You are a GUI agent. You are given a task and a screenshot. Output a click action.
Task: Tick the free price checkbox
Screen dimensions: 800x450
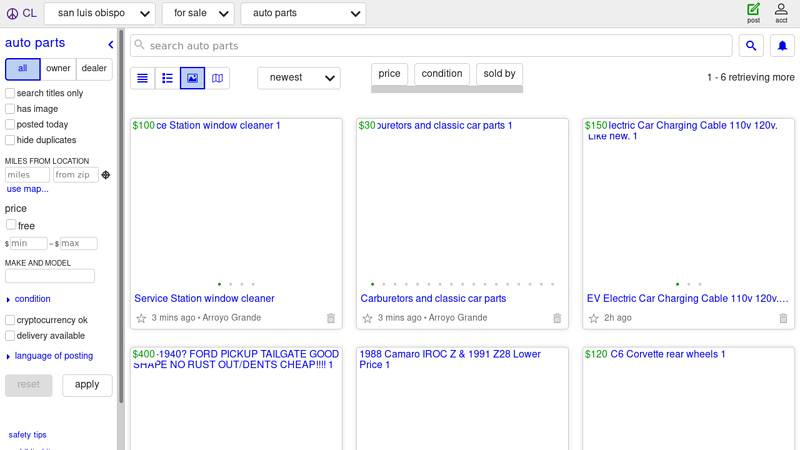tap(11, 225)
